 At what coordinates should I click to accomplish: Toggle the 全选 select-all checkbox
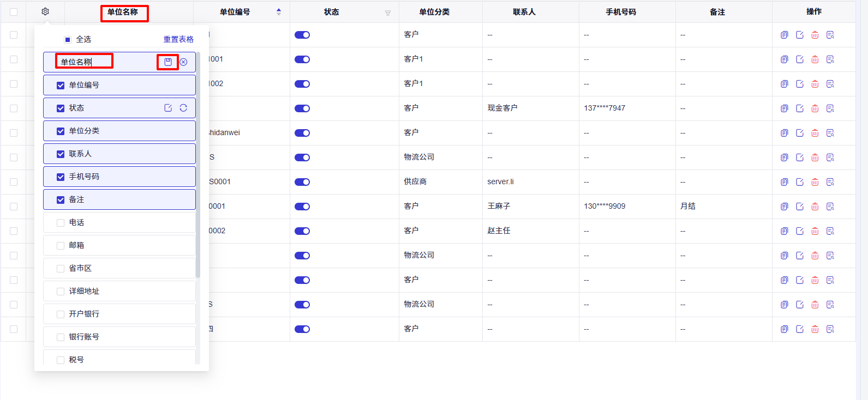pyautogui.click(x=68, y=39)
